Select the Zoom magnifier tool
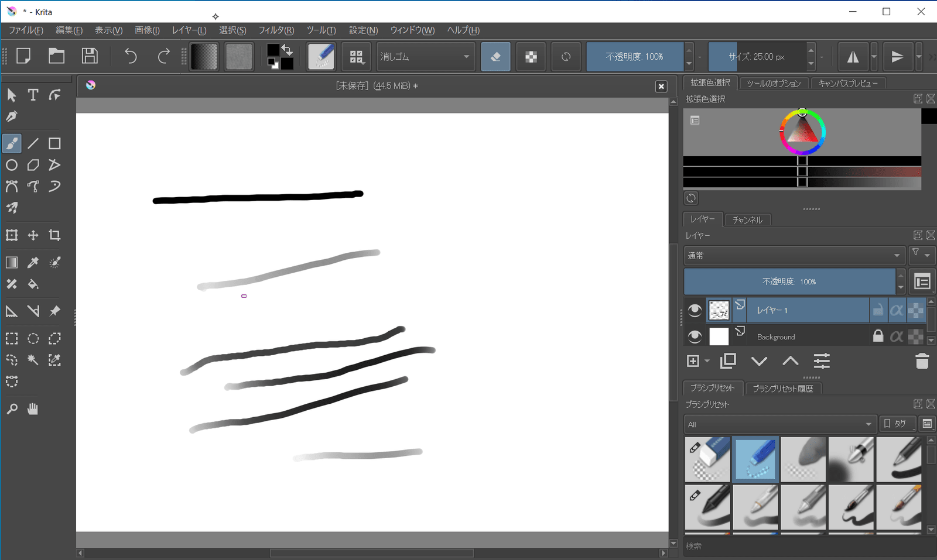The image size is (937, 560). click(12, 409)
